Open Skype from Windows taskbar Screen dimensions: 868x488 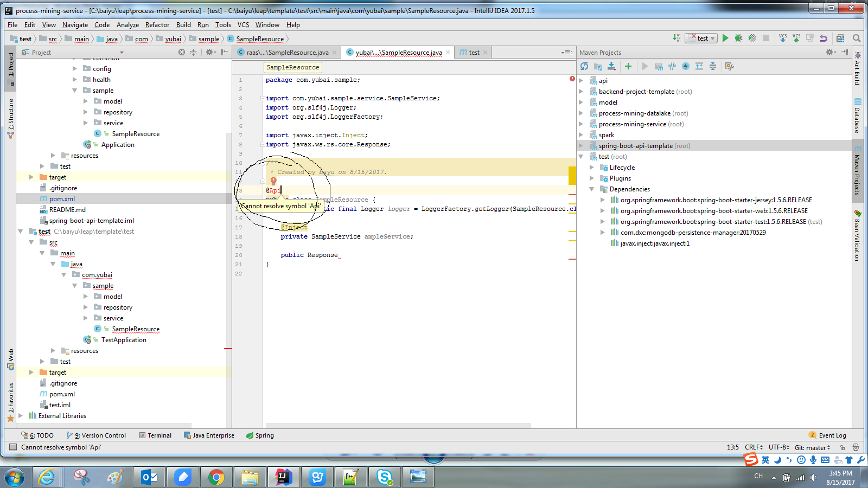click(x=385, y=477)
